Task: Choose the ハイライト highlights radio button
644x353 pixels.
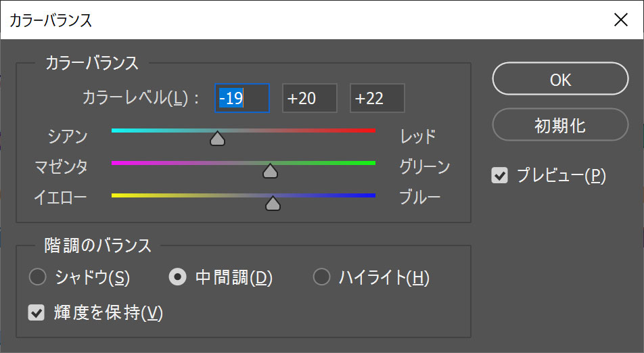Action: point(321,277)
